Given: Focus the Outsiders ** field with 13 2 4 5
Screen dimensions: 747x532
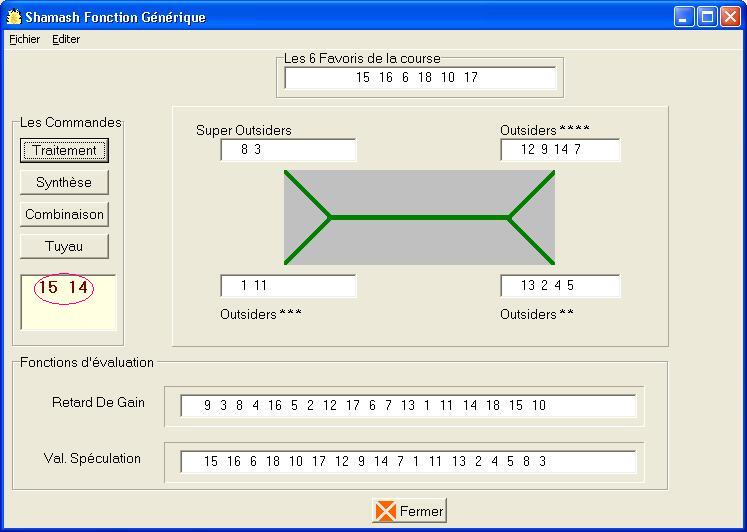Looking at the screenshot, I should pyautogui.click(x=560, y=286).
